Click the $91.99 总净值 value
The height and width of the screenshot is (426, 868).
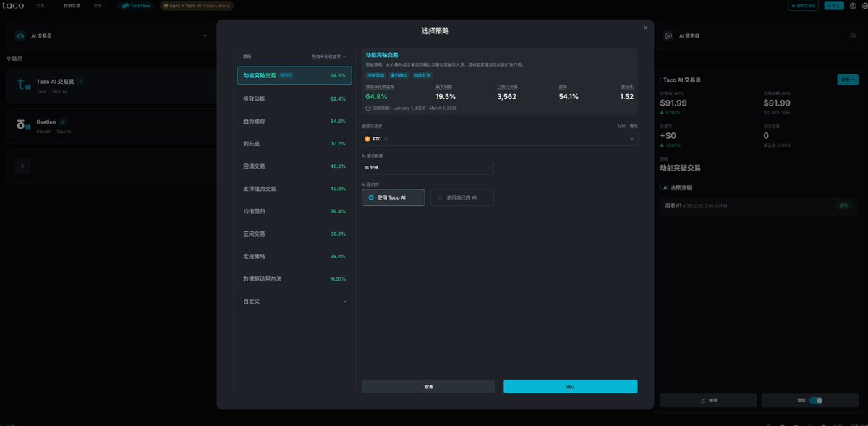point(673,103)
